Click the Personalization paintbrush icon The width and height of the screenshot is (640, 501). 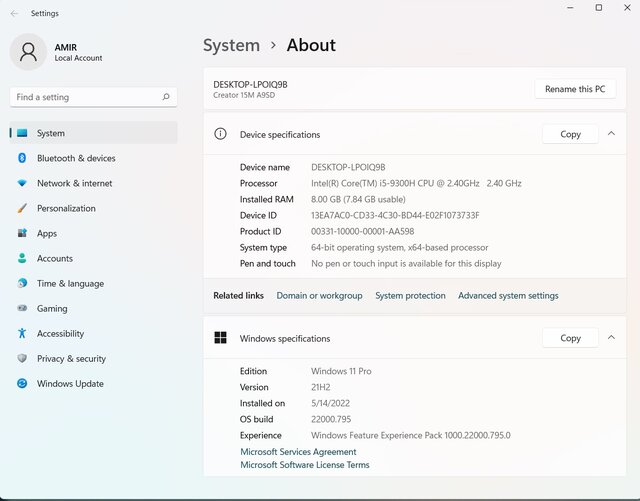pos(22,208)
